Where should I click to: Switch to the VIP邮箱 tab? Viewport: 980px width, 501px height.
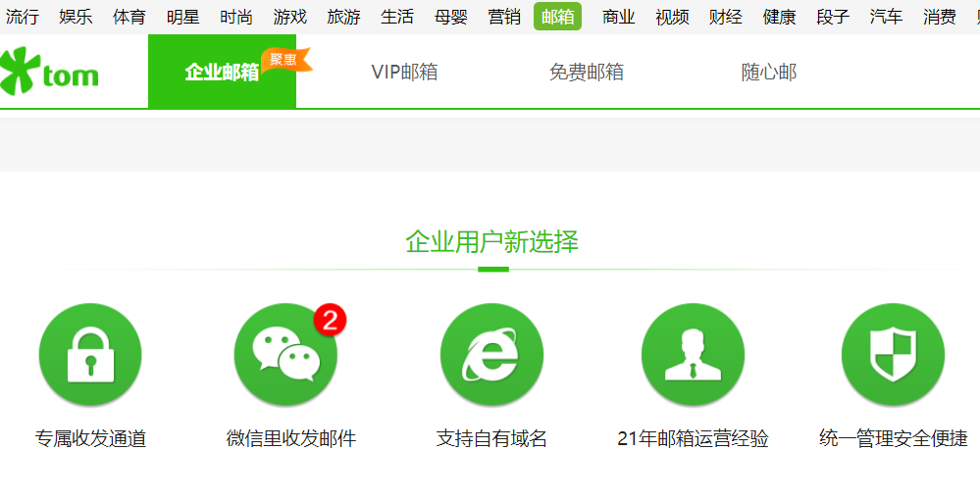[x=404, y=72]
